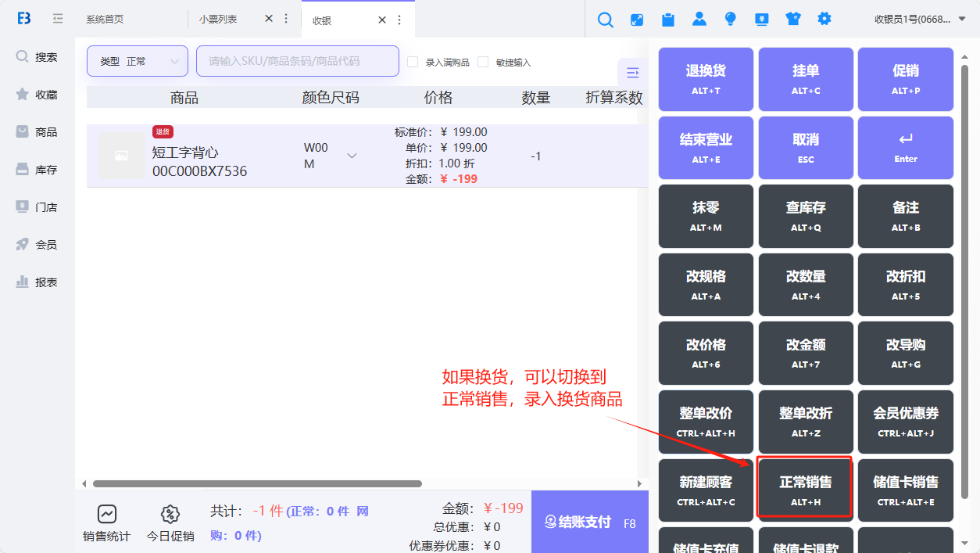Open 门店 in the left sidebar

[x=37, y=207]
